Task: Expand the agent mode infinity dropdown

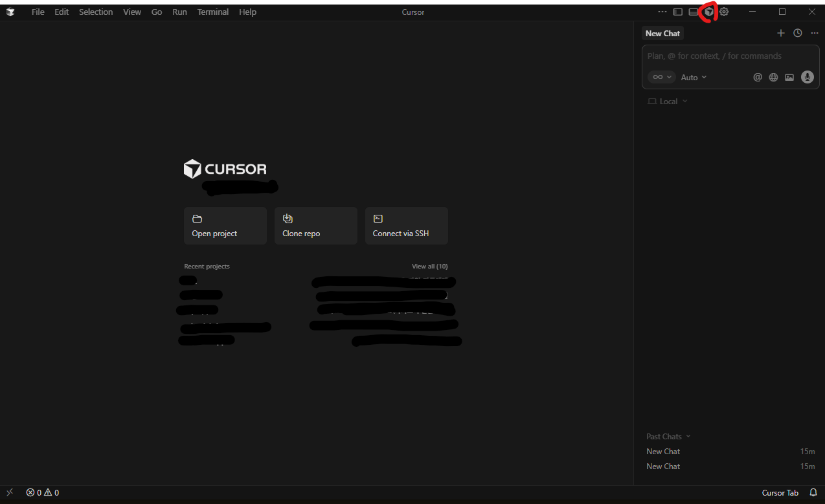Action: point(662,77)
